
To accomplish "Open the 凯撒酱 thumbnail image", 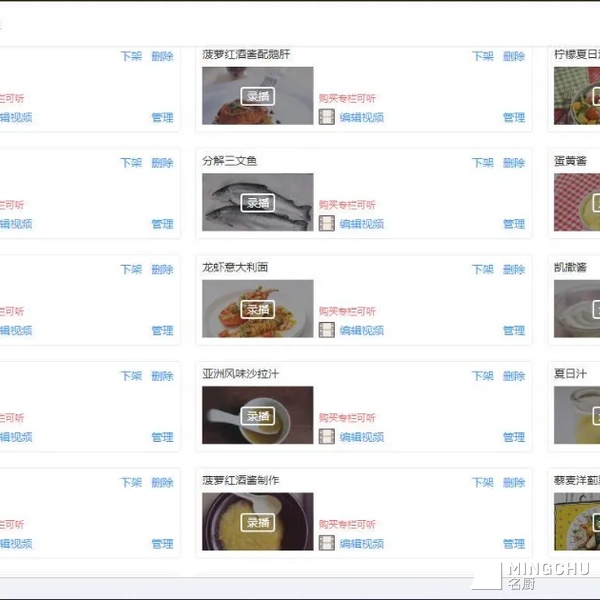I will click(x=577, y=308).
